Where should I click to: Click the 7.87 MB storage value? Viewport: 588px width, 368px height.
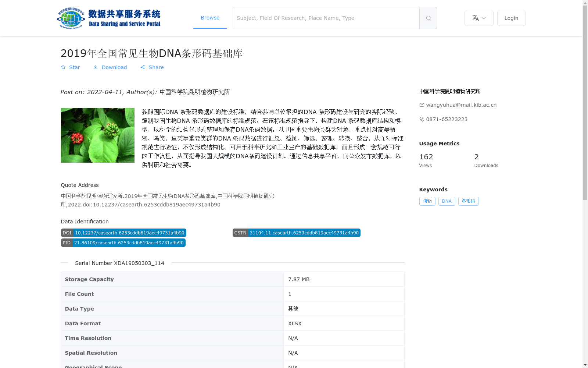[299, 279]
